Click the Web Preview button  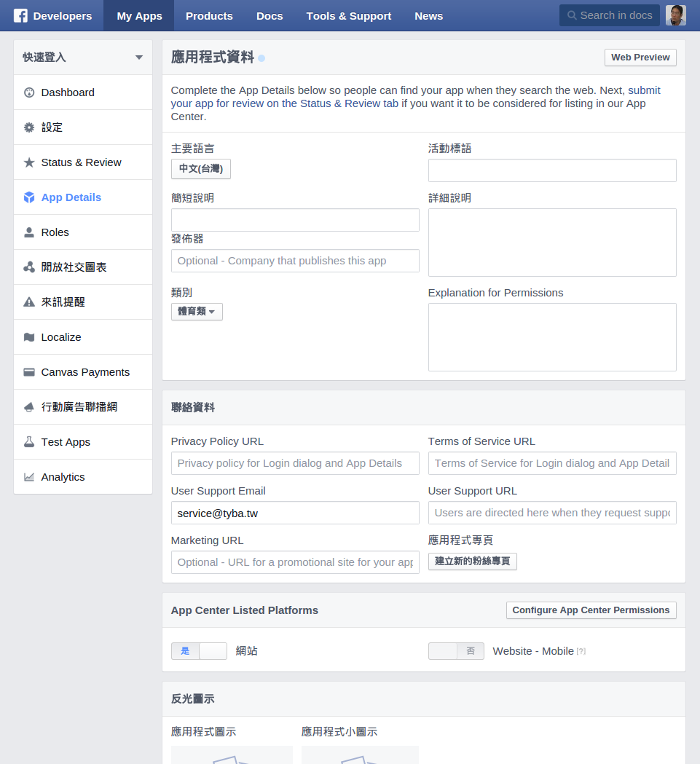(x=640, y=58)
